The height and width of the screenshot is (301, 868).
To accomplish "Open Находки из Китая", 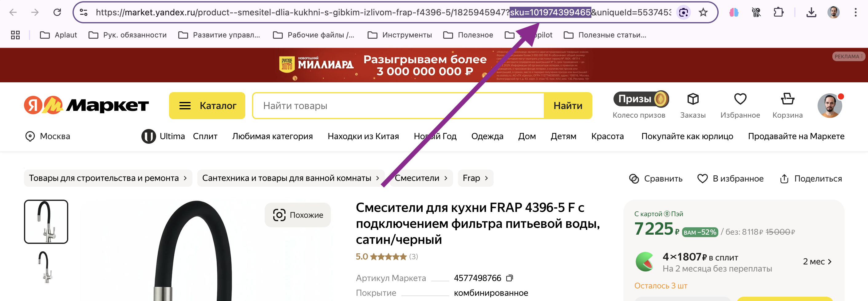I will pyautogui.click(x=363, y=136).
